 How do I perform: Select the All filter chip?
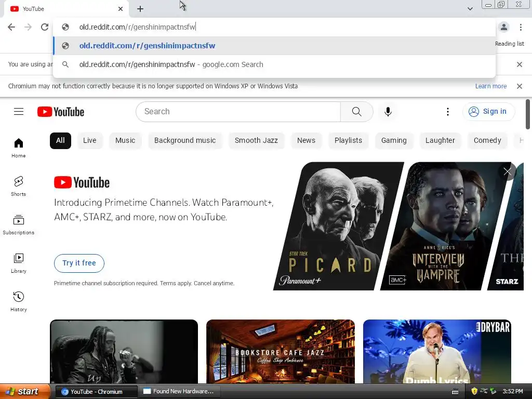click(x=60, y=140)
